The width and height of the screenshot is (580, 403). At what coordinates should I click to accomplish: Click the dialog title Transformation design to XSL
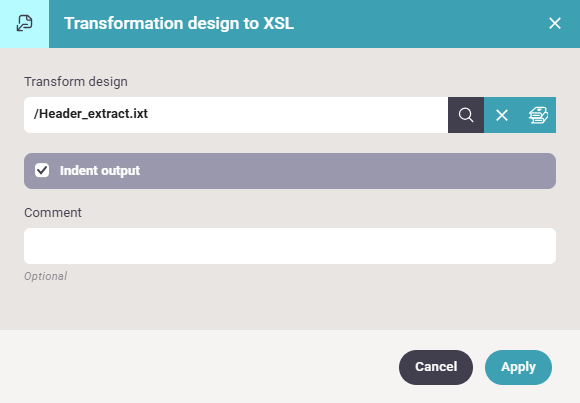(179, 23)
